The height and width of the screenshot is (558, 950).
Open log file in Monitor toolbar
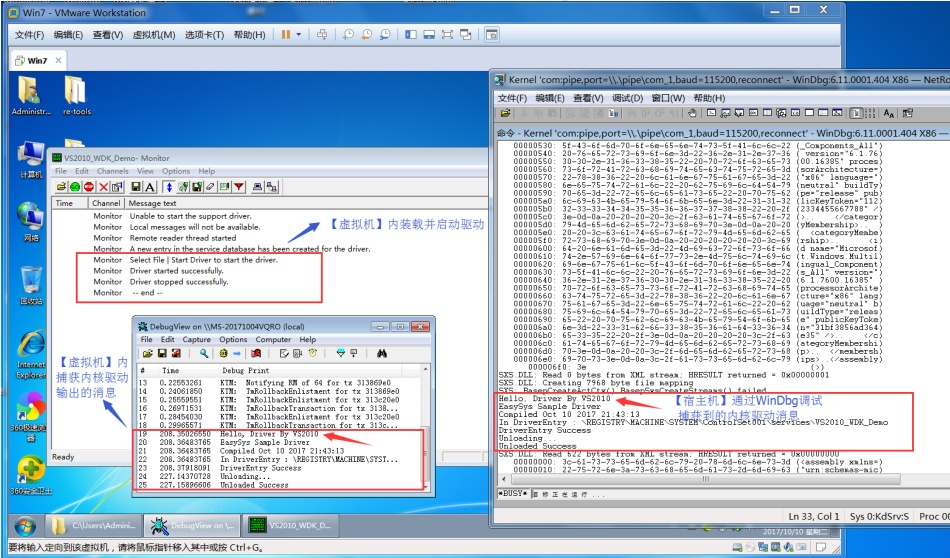point(61,187)
